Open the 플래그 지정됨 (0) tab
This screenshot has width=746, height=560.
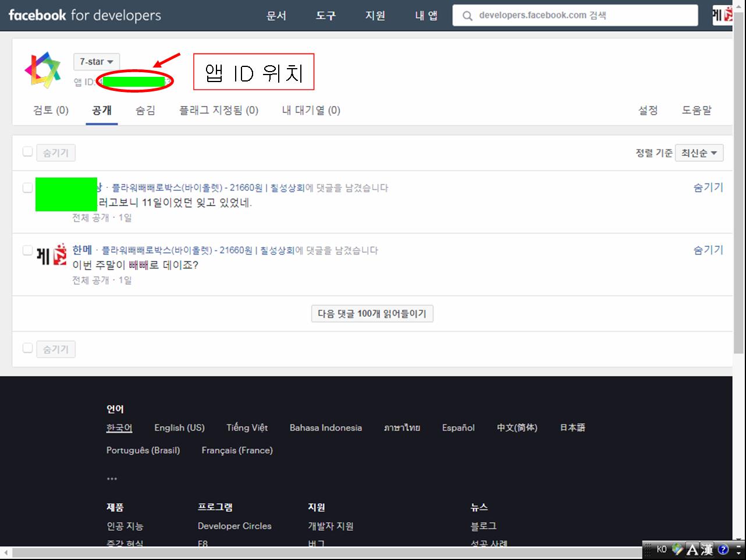coord(219,110)
